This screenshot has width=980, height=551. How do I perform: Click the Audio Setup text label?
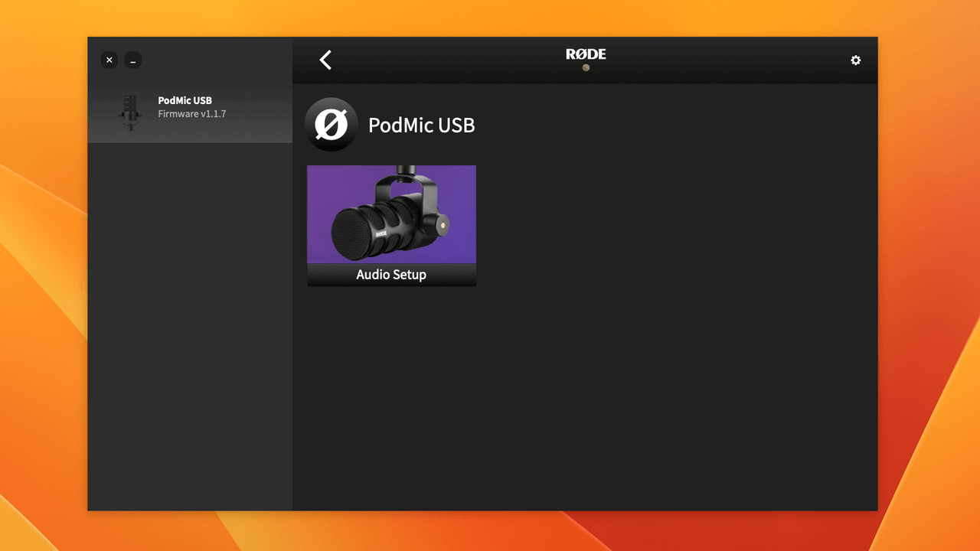(391, 274)
